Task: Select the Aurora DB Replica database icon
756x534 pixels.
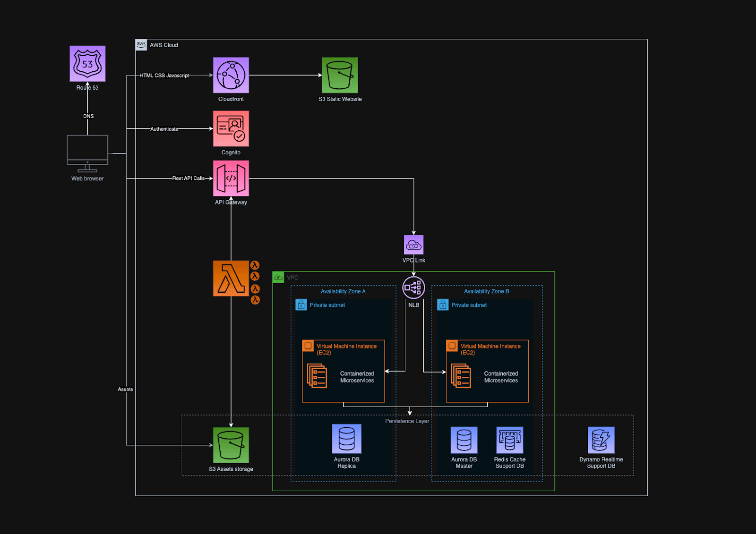Action: tap(346, 438)
